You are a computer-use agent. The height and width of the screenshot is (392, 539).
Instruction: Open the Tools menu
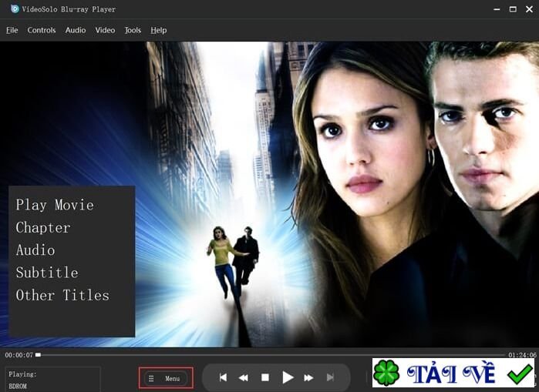[x=133, y=30]
